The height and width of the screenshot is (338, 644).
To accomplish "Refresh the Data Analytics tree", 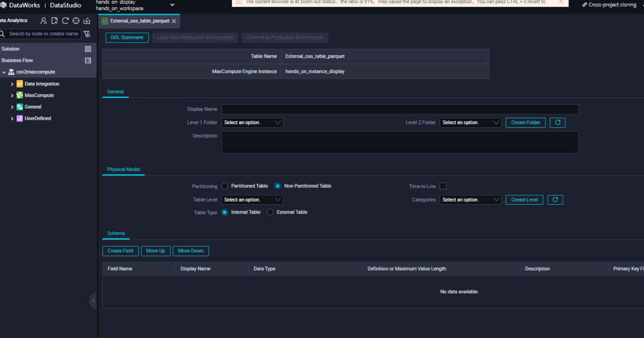I will tap(65, 21).
